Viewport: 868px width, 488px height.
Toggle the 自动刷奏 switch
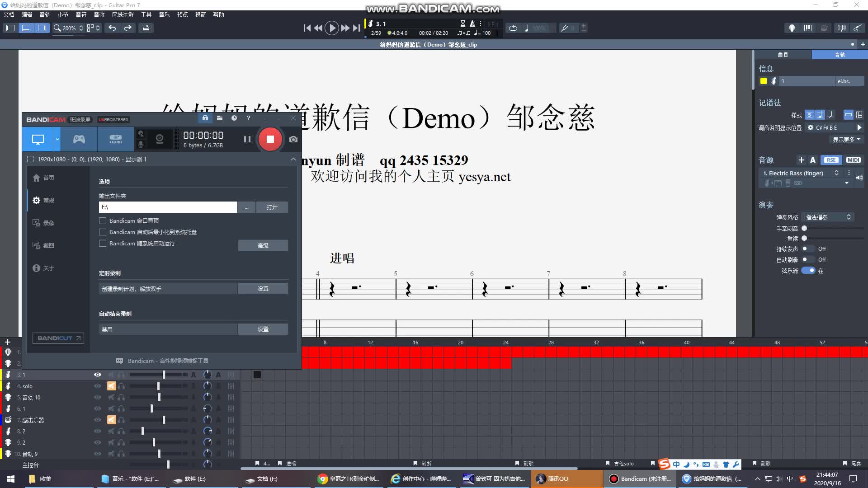coord(807,260)
